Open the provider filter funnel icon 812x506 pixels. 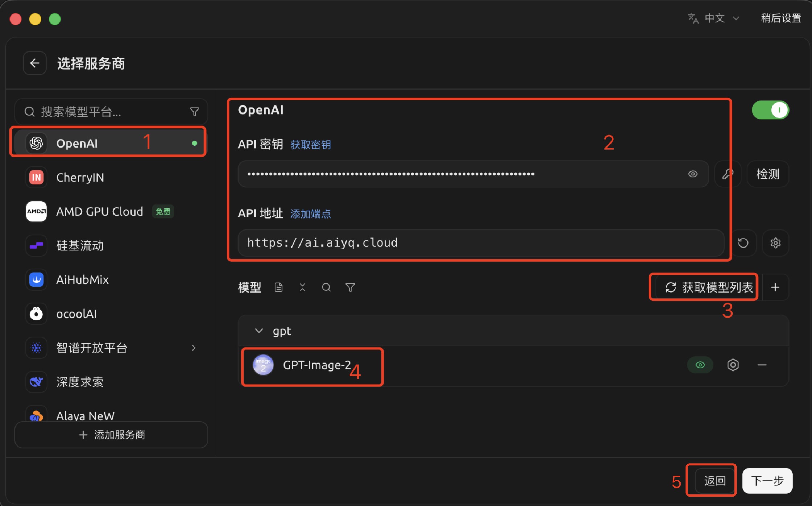coord(195,112)
